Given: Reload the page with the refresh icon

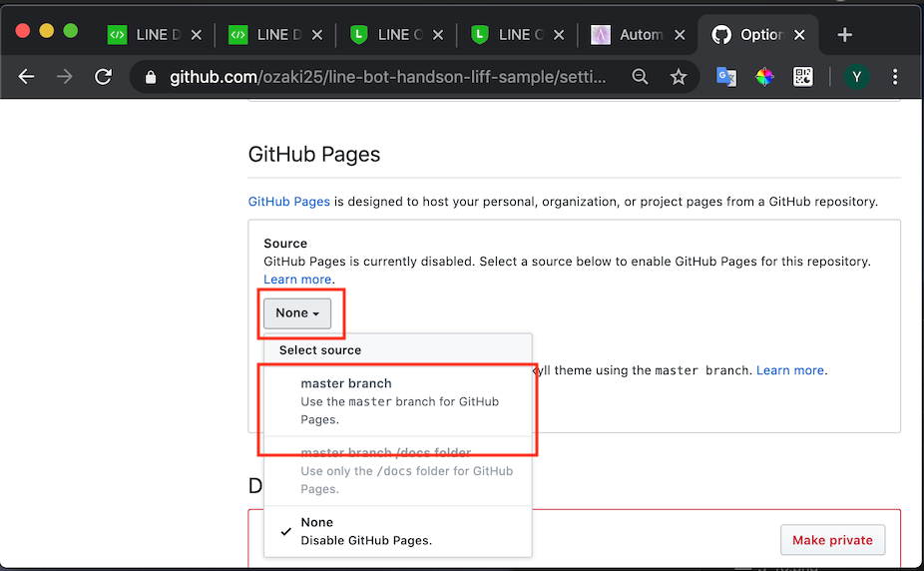Looking at the screenshot, I should (103, 77).
